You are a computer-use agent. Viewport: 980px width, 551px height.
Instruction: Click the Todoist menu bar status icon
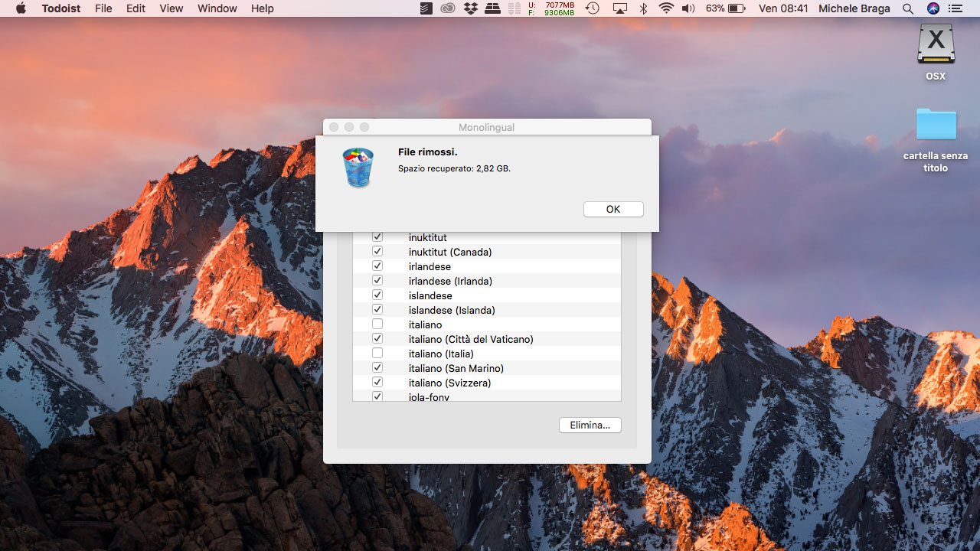coord(426,8)
